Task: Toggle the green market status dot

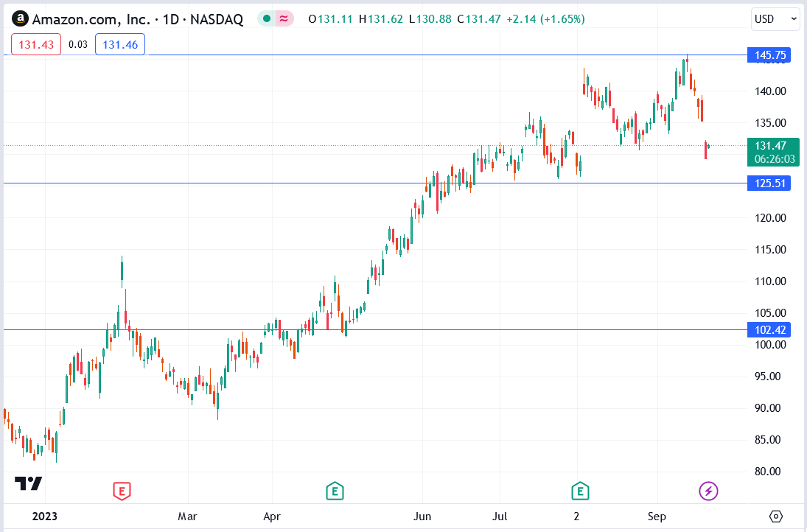Action: point(267,19)
